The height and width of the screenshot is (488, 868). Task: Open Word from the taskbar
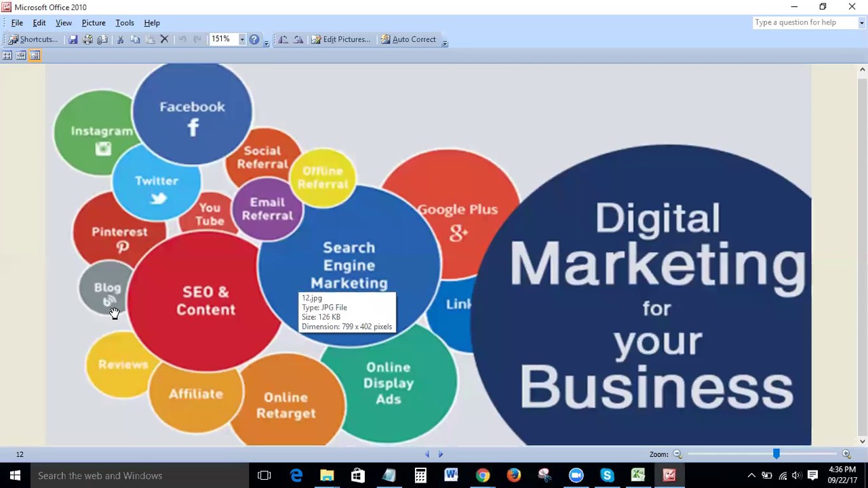(x=451, y=476)
